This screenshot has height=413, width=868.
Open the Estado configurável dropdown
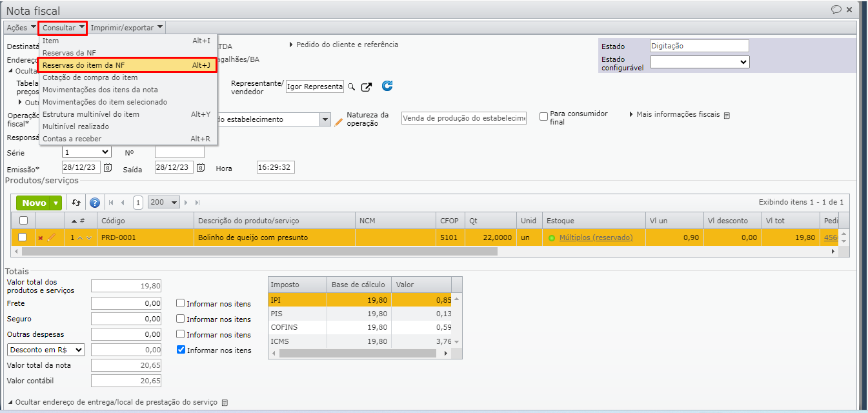tap(699, 63)
